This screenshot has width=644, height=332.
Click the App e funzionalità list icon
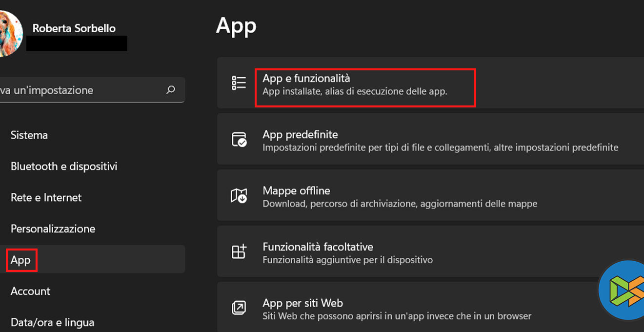point(239,83)
